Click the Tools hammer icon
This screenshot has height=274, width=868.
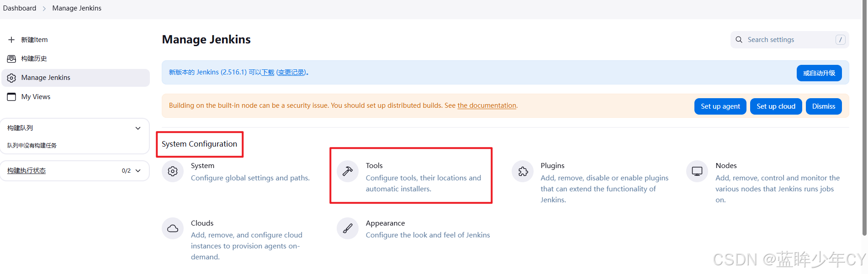point(348,171)
